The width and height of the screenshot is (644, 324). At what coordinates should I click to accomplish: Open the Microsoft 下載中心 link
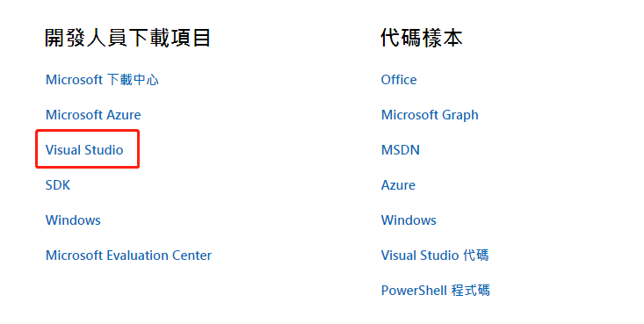click(x=102, y=80)
